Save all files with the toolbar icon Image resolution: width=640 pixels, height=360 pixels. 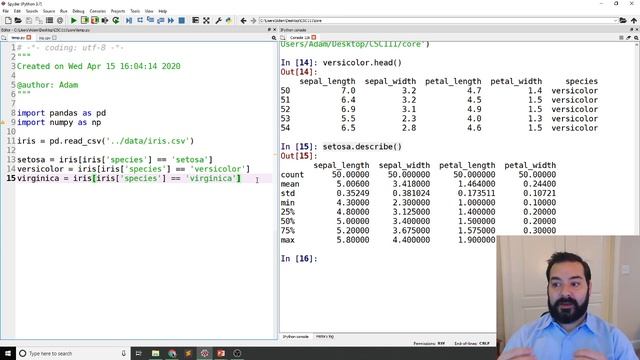click(x=39, y=20)
